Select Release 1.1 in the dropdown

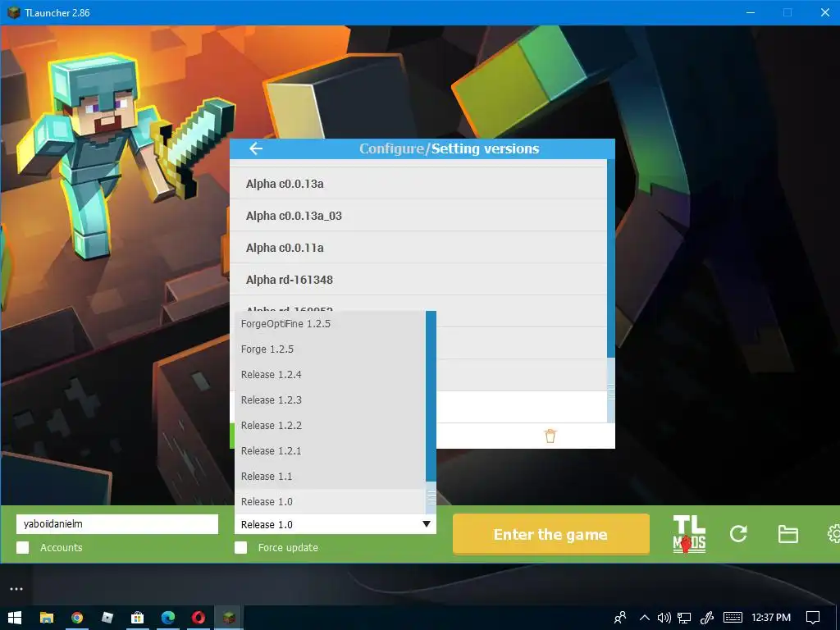pos(330,477)
